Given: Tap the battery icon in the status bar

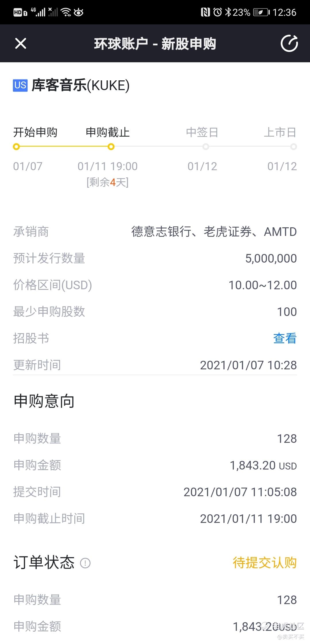Looking at the screenshot, I should point(261,12).
